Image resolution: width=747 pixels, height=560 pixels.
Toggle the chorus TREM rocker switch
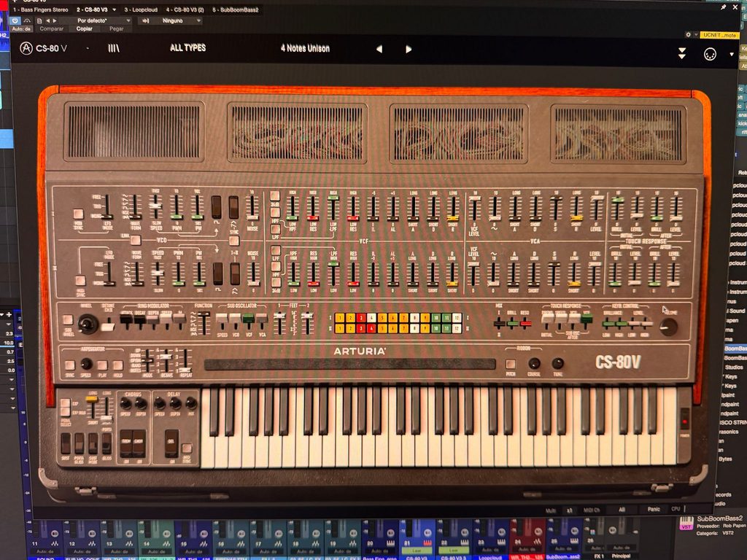tap(126, 443)
